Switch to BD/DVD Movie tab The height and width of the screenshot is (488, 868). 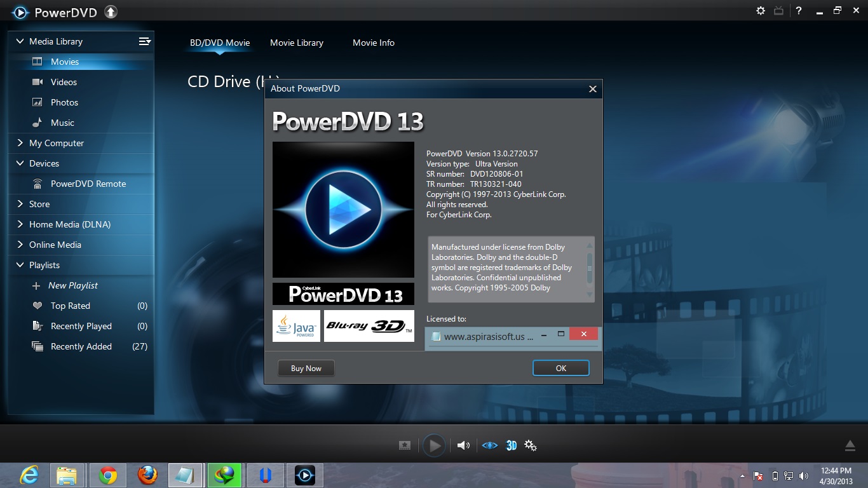tap(220, 43)
